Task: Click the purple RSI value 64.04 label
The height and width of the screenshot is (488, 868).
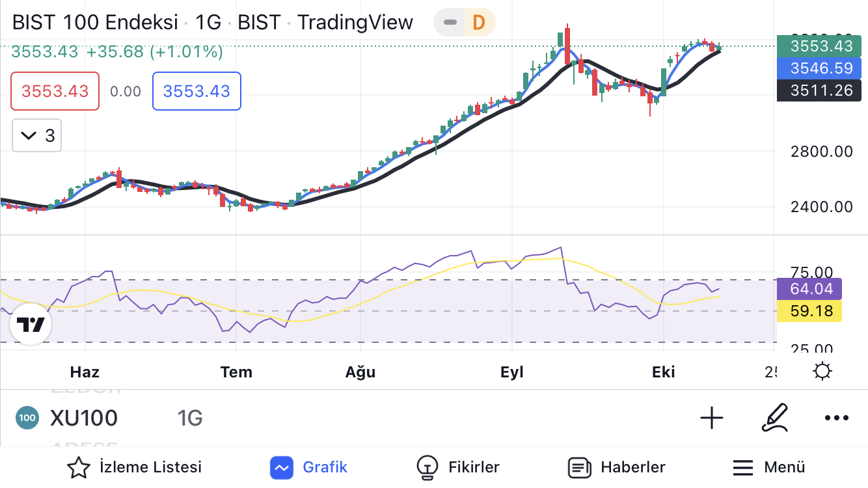Action: tap(810, 289)
